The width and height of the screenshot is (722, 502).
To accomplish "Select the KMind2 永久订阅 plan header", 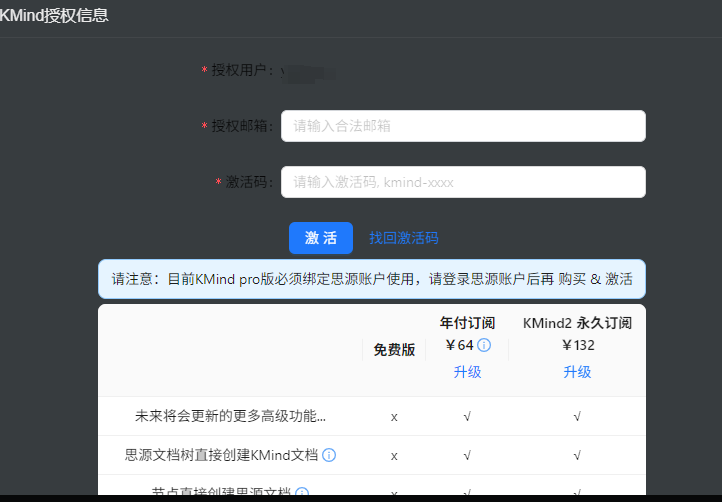I will pyautogui.click(x=577, y=323).
